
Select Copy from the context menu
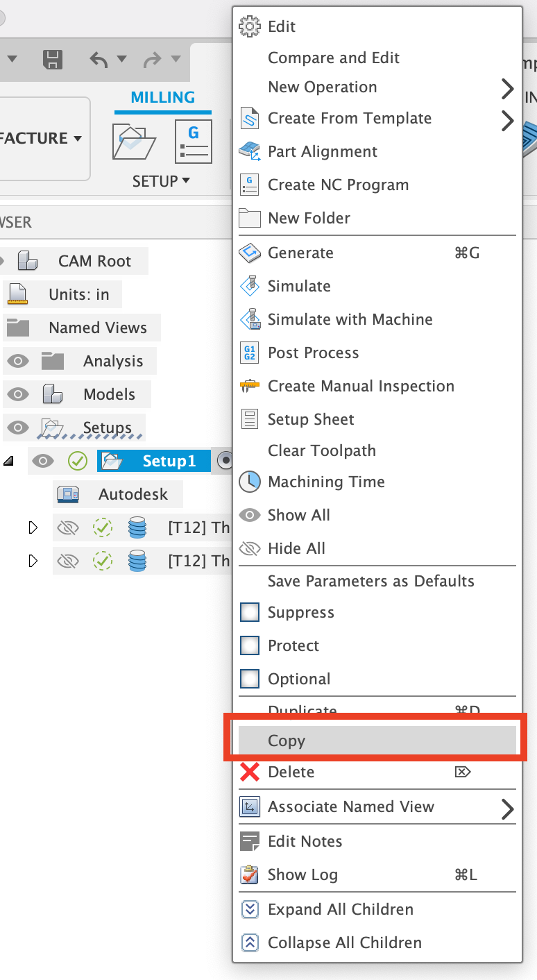coord(285,741)
